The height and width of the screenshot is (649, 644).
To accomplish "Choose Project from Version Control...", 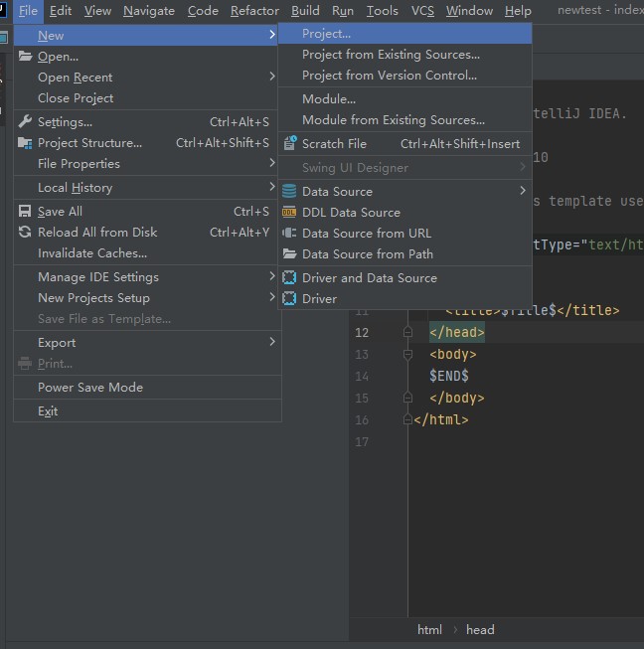I will [x=404, y=75].
